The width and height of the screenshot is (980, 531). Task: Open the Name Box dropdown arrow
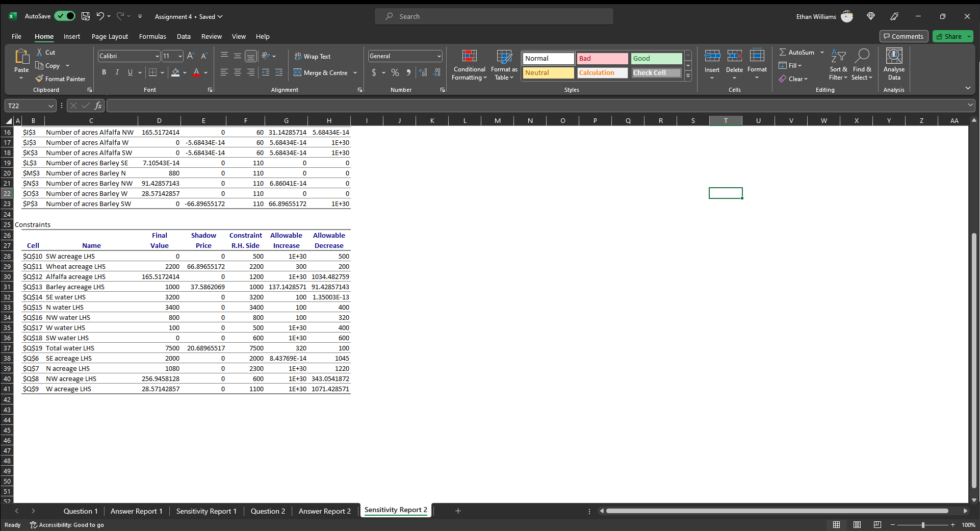[x=50, y=106]
